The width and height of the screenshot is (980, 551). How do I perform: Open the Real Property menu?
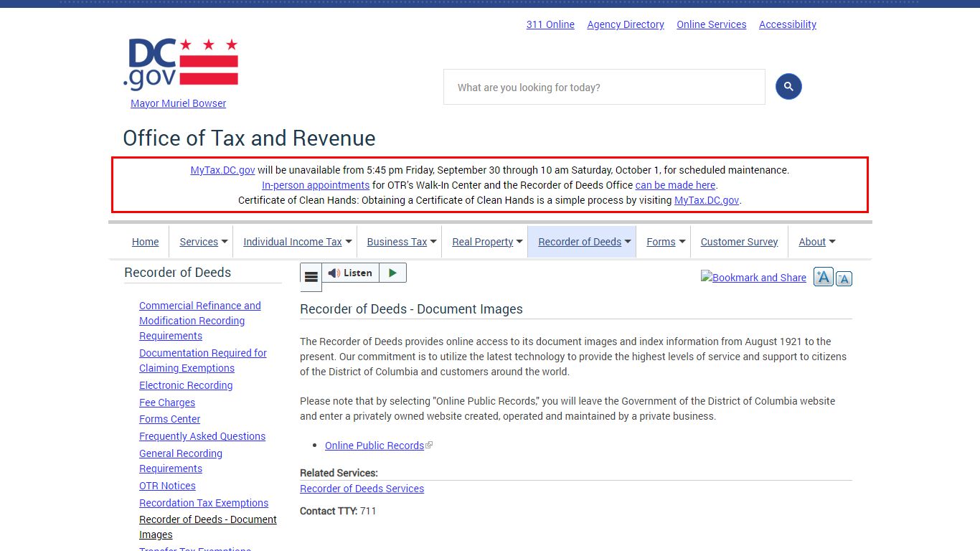point(482,242)
